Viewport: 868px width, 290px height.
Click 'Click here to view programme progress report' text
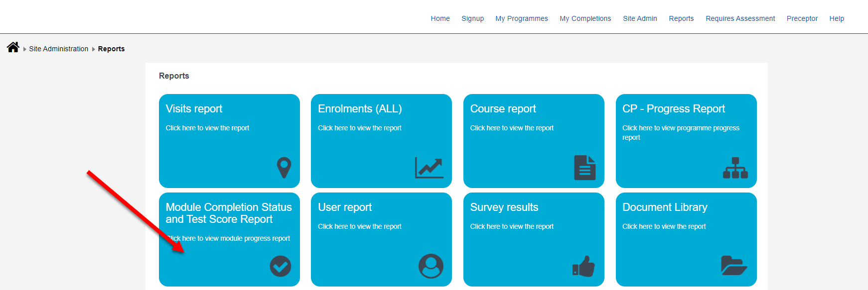[681, 132]
